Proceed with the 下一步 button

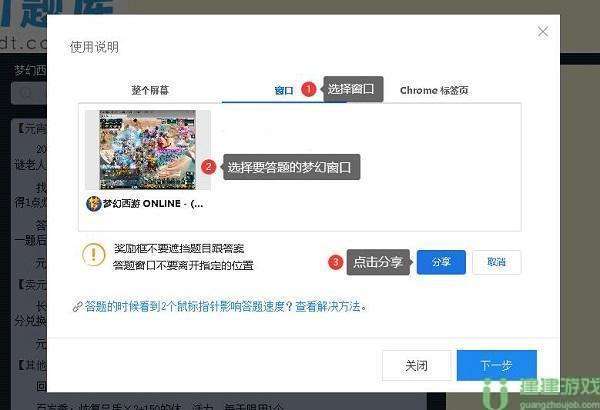tap(496, 365)
